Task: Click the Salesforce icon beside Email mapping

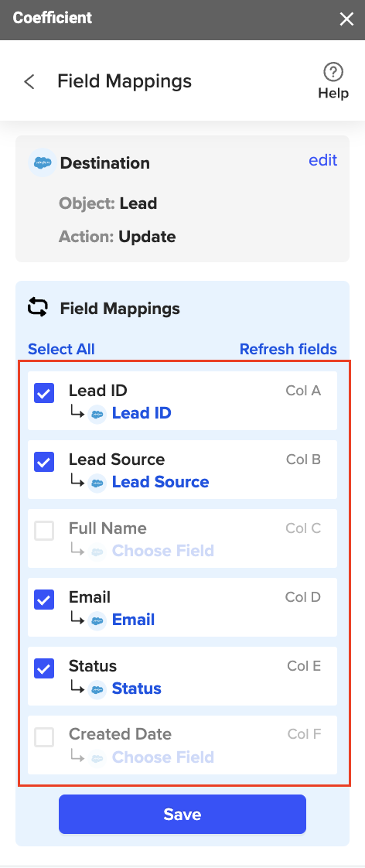Action: pyautogui.click(x=97, y=620)
